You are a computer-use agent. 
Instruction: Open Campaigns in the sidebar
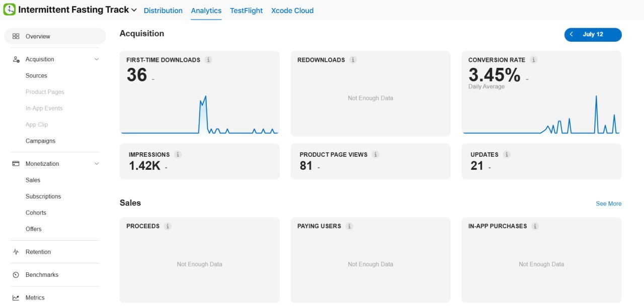(40, 141)
